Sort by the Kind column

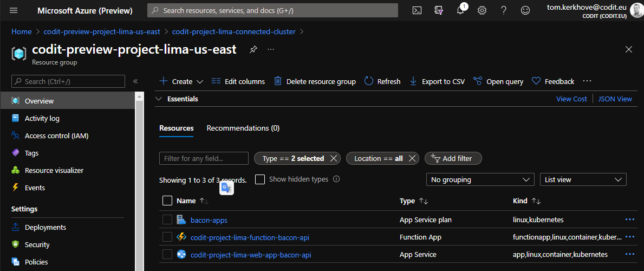click(x=527, y=201)
